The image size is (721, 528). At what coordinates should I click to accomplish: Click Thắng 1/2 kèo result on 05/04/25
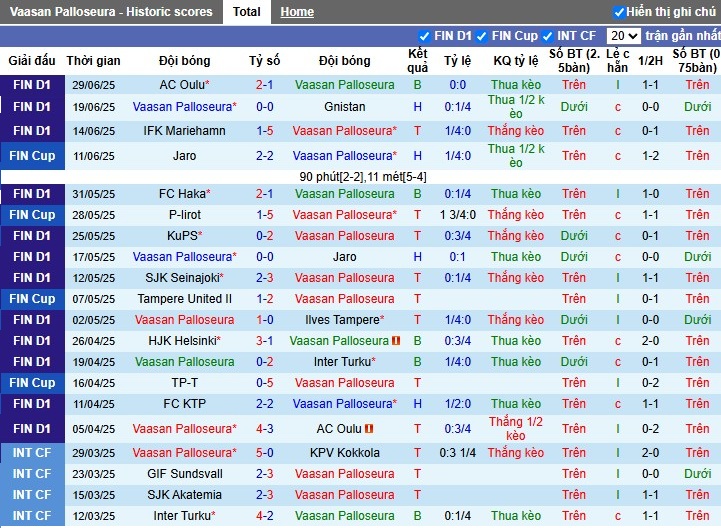click(516, 429)
